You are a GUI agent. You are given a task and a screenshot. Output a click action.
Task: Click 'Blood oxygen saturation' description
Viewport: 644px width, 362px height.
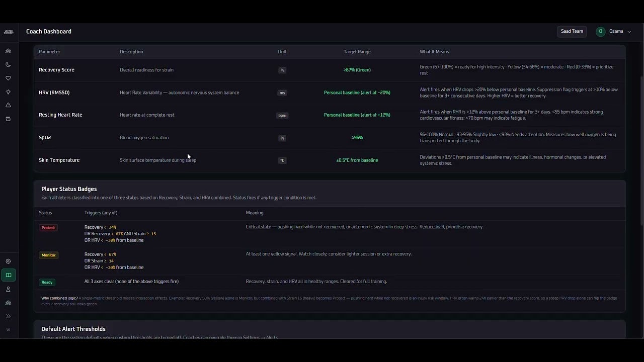tap(144, 137)
